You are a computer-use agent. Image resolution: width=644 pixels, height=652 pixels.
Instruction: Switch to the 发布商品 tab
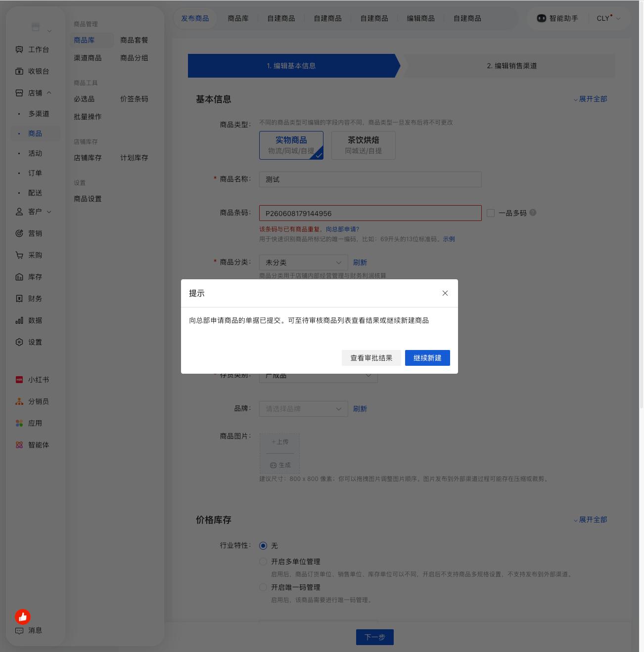pyautogui.click(x=195, y=18)
